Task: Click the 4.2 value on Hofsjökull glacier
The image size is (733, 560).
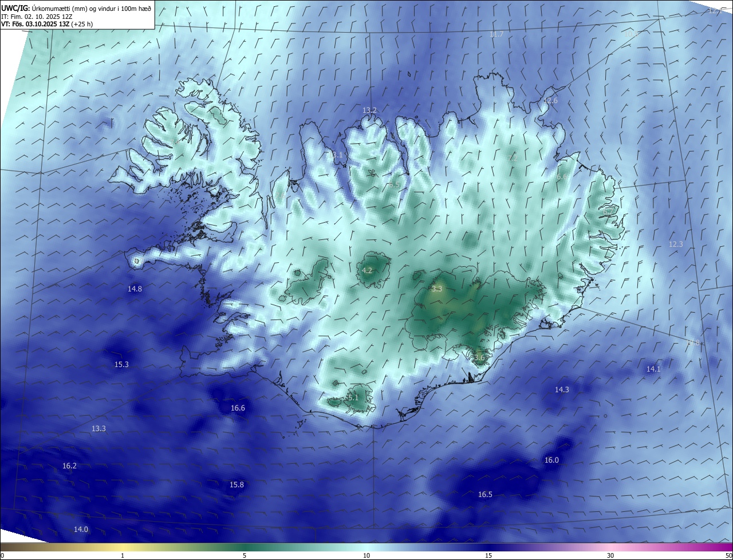Action: pyautogui.click(x=368, y=270)
